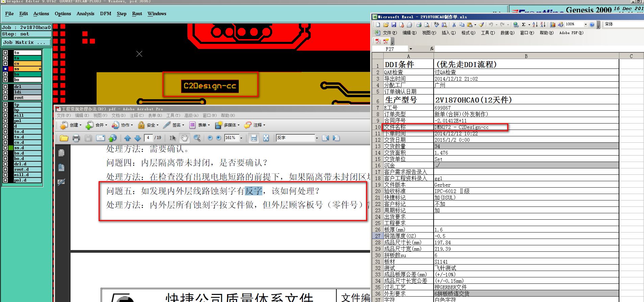
Task: Click Excel Save floppy icon
Action: coord(394,25)
